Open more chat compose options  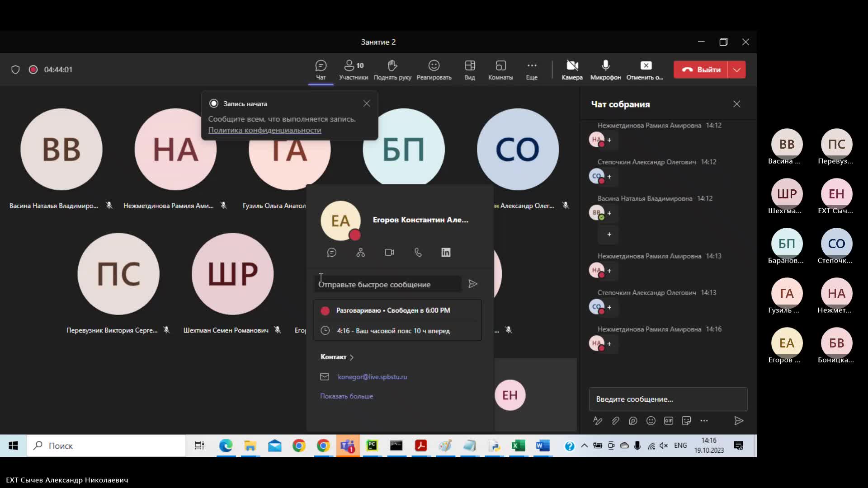click(704, 421)
